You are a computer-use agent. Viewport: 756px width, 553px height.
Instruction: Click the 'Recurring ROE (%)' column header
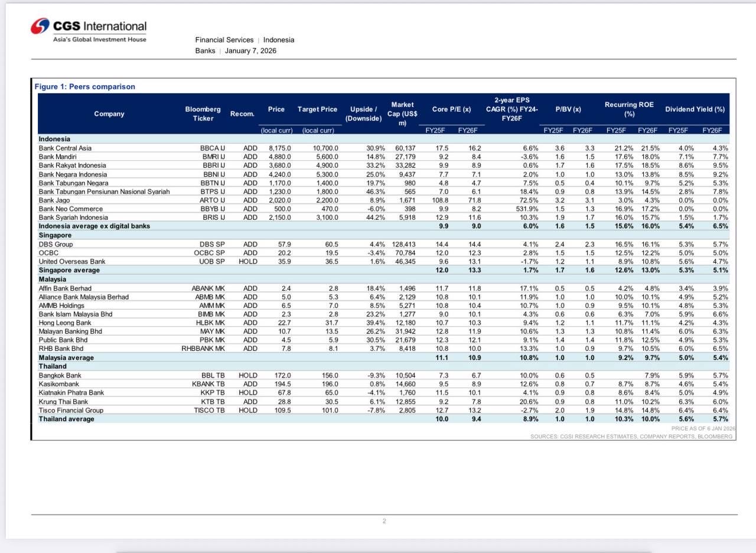coord(629,109)
